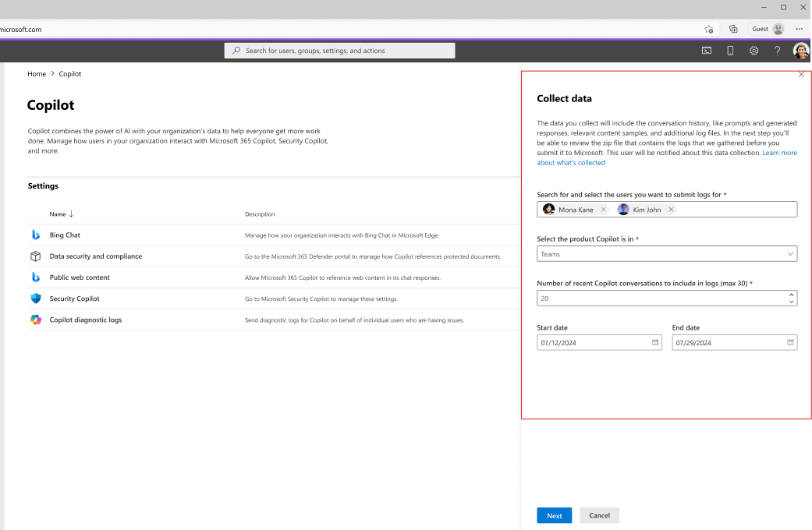This screenshot has height=530, width=812.
Task: Click the End date field 07/29/2024
Action: point(734,343)
